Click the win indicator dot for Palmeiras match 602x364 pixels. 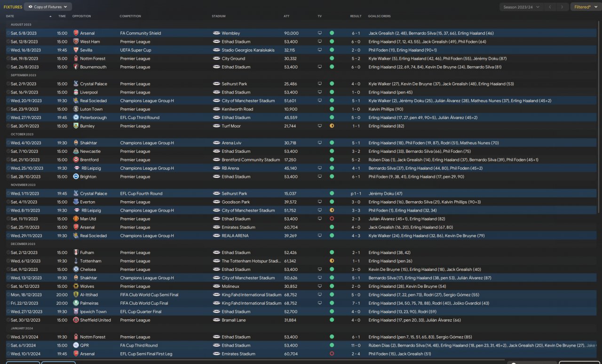click(x=332, y=303)
